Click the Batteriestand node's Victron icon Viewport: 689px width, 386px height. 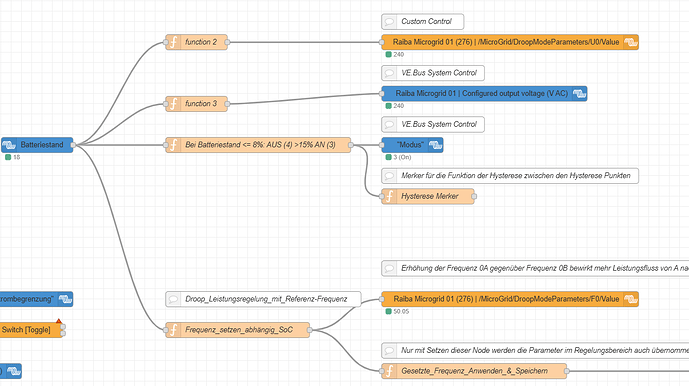pos(9,145)
